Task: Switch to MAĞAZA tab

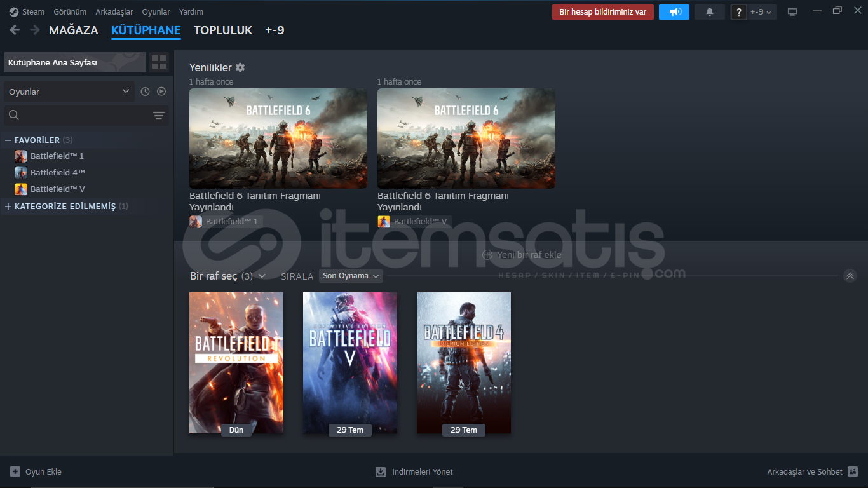Action: tap(74, 30)
